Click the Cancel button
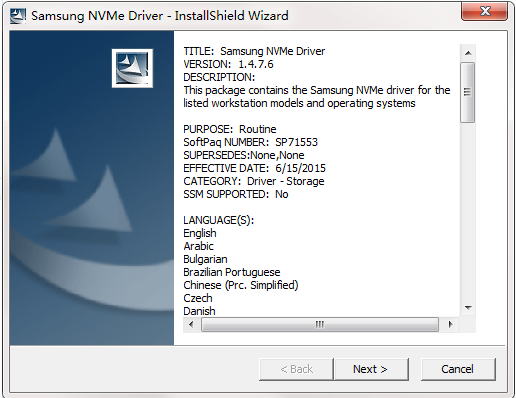Image resolution: width=516 pixels, height=398 pixels. coord(458,369)
